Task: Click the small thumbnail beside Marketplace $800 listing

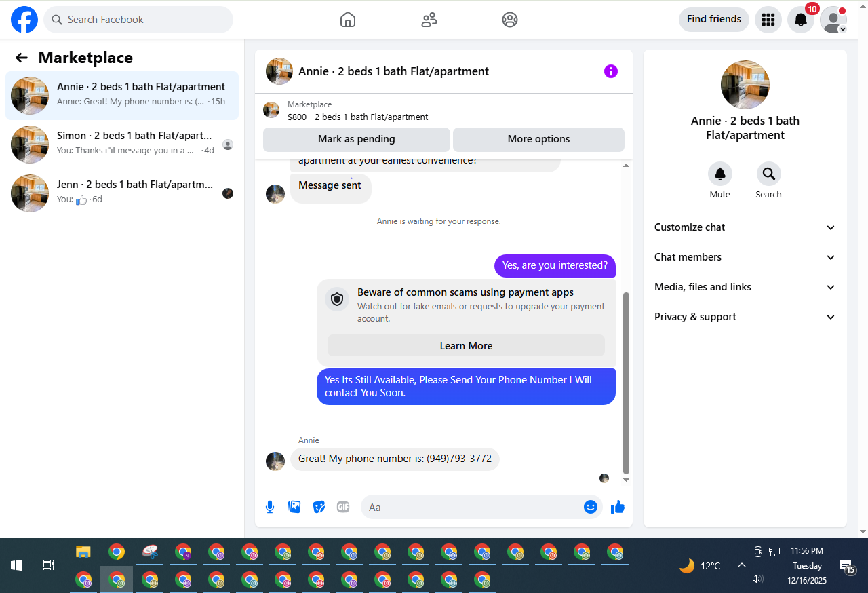Action: [x=271, y=110]
